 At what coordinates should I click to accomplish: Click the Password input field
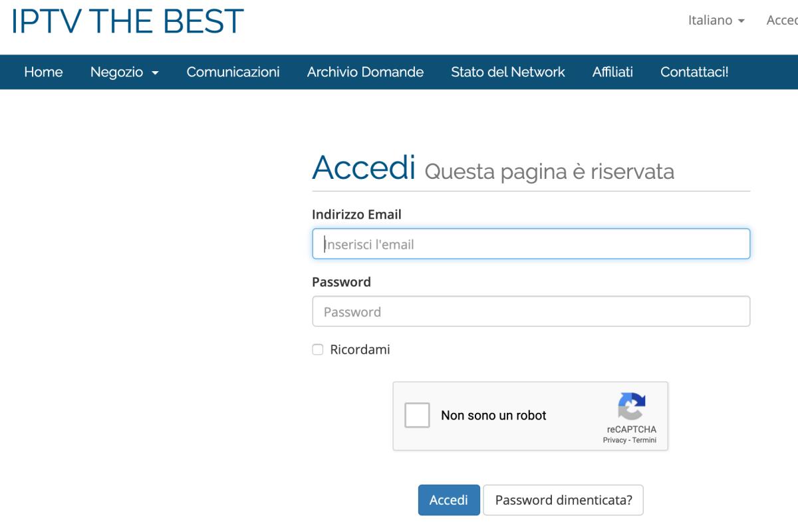pos(531,311)
